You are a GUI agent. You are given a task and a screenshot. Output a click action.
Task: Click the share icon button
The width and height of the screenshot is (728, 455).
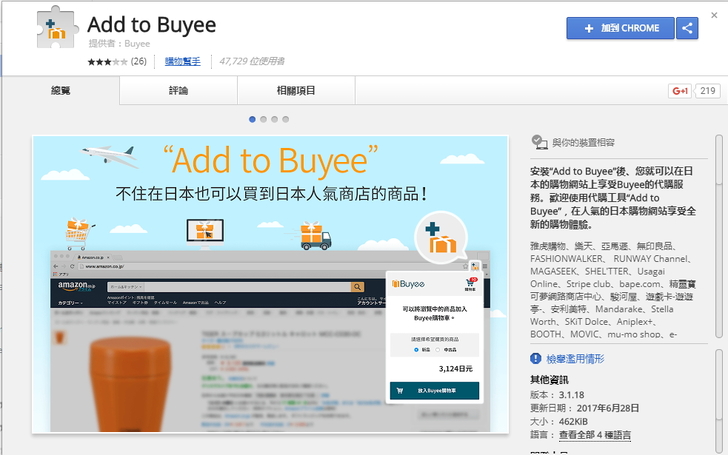687,28
